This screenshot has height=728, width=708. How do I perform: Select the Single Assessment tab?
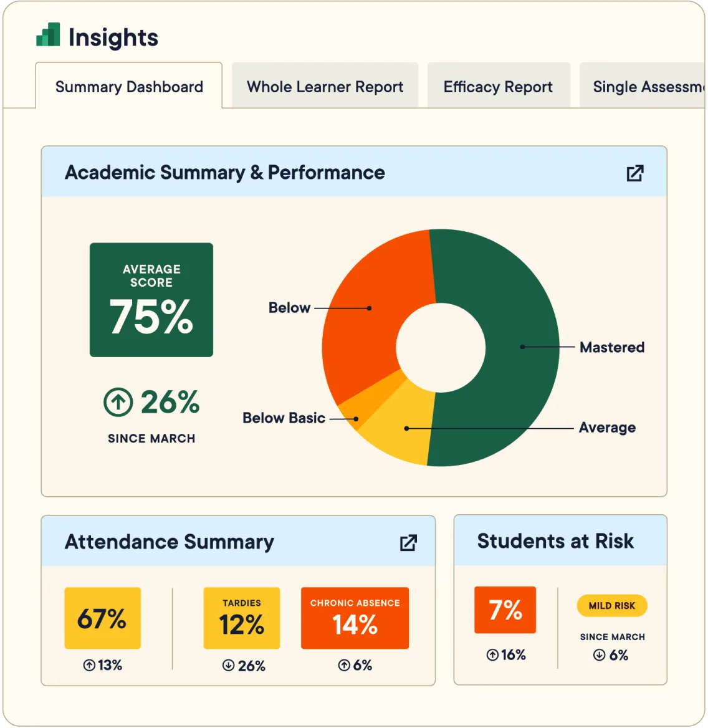pyautogui.click(x=648, y=86)
